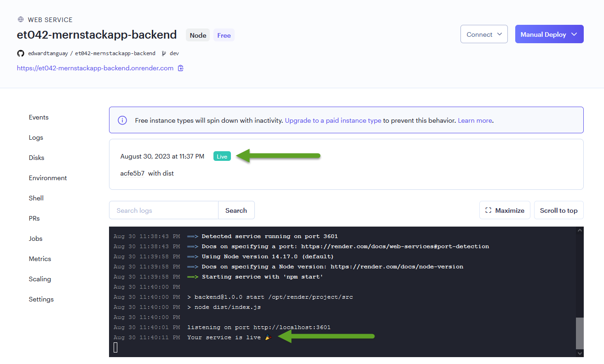Open the Learn more link
The image size is (604, 364).
[x=475, y=120]
